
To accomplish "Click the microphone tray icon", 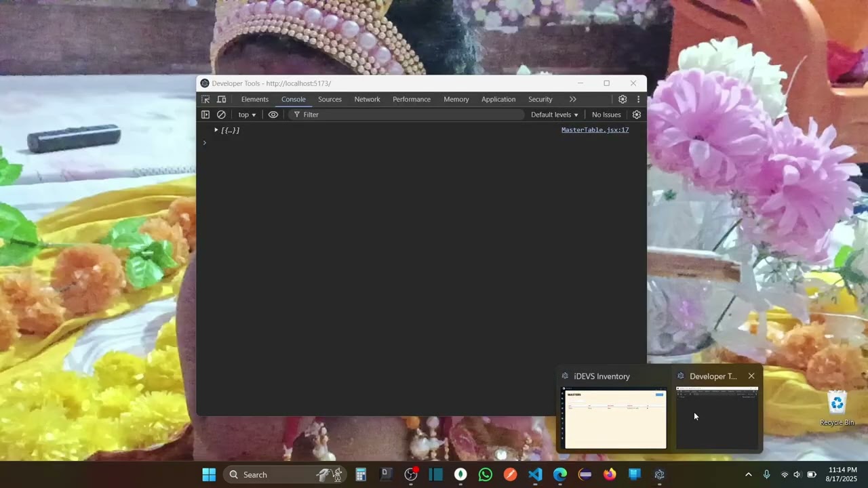I will pyautogui.click(x=766, y=474).
